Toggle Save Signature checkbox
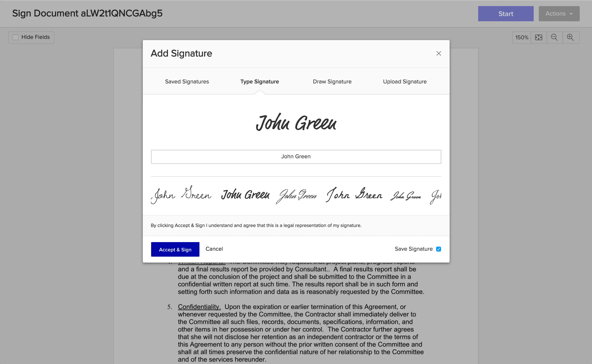The image size is (592, 364). coord(439,249)
